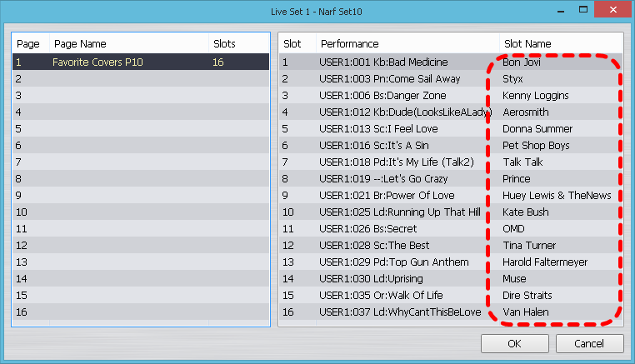
Task: Click the Donna Summer slot name
Action: click(x=537, y=128)
